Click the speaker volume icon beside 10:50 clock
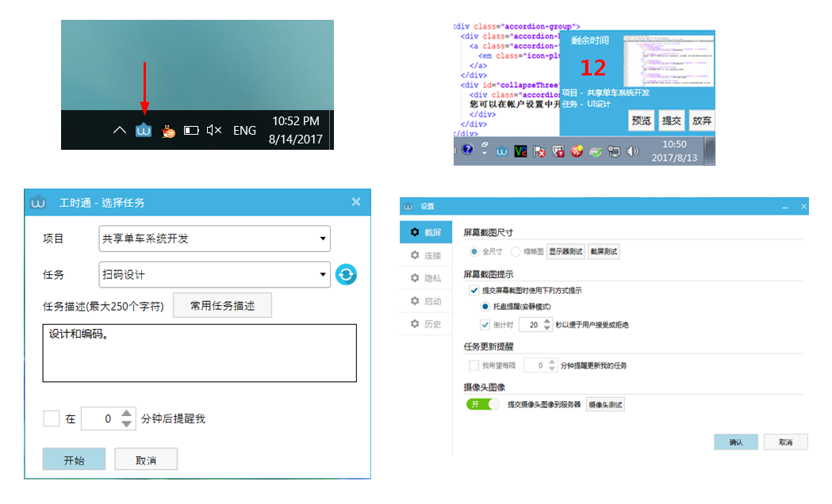This screenshot has width=832, height=504. (x=632, y=151)
